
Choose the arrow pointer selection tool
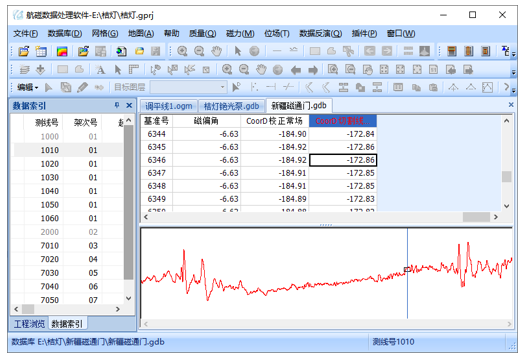tap(238, 51)
